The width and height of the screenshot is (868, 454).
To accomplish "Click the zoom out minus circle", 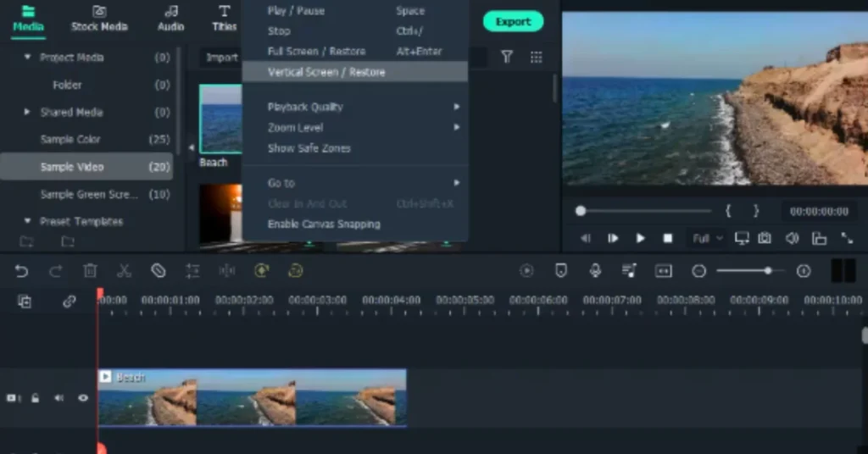I will 698,271.
